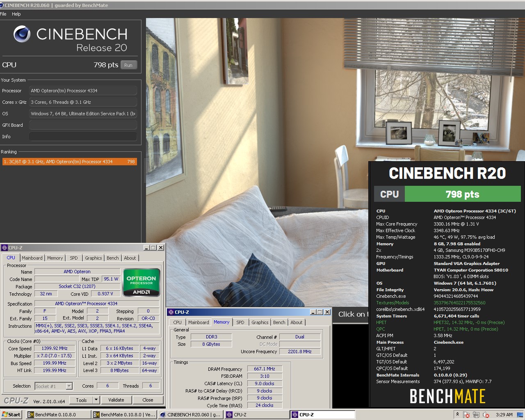Screen dimensions: 525x420
Task: Show hidden system tray icons
Action: coord(457,415)
